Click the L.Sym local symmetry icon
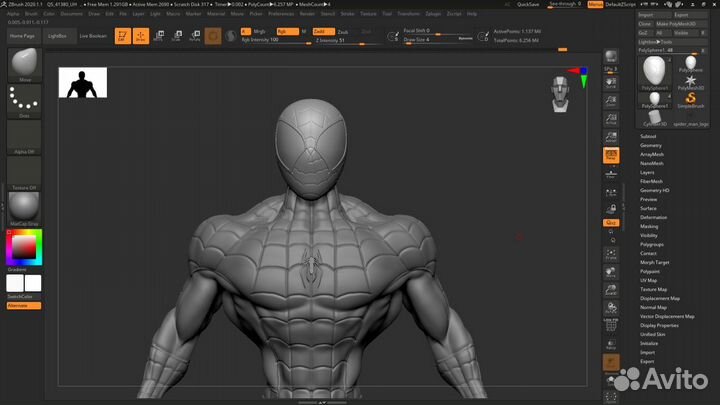This screenshot has height=405, width=720. [611, 193]
